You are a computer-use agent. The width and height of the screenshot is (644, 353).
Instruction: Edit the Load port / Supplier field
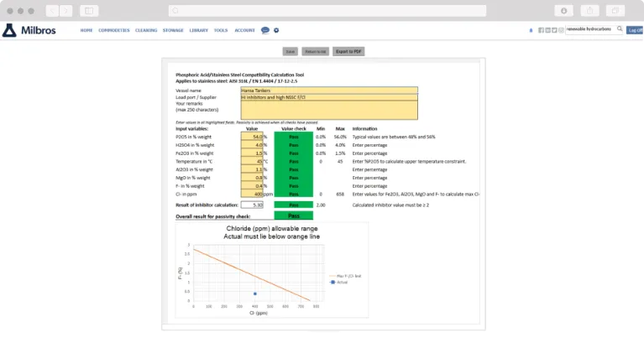(x=329, y=97)
